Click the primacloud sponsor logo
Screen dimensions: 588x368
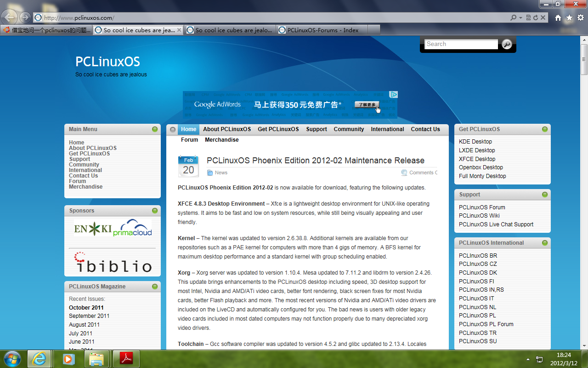[x=132, y=228]
